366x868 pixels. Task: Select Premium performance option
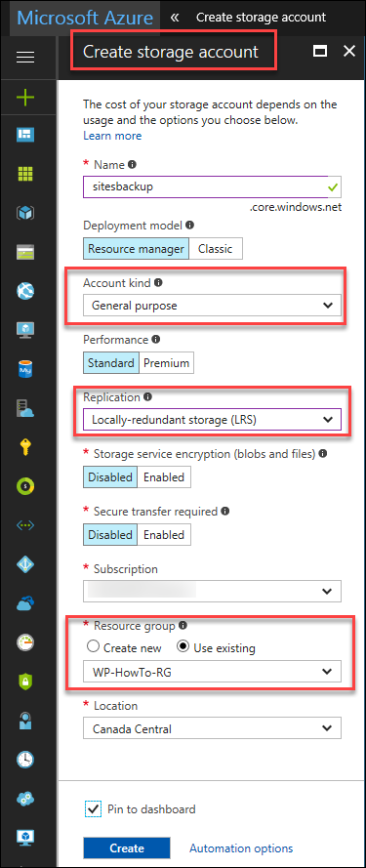click(167, 363)
